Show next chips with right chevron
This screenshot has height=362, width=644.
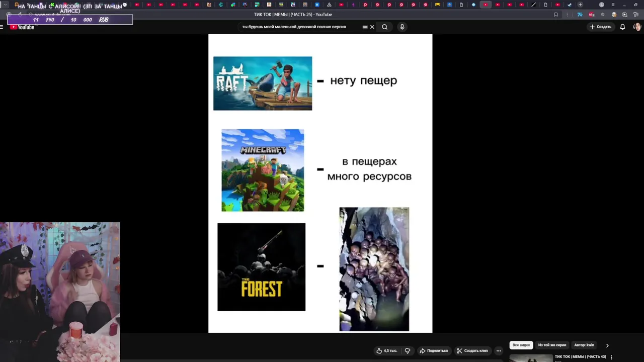(607, 345)
